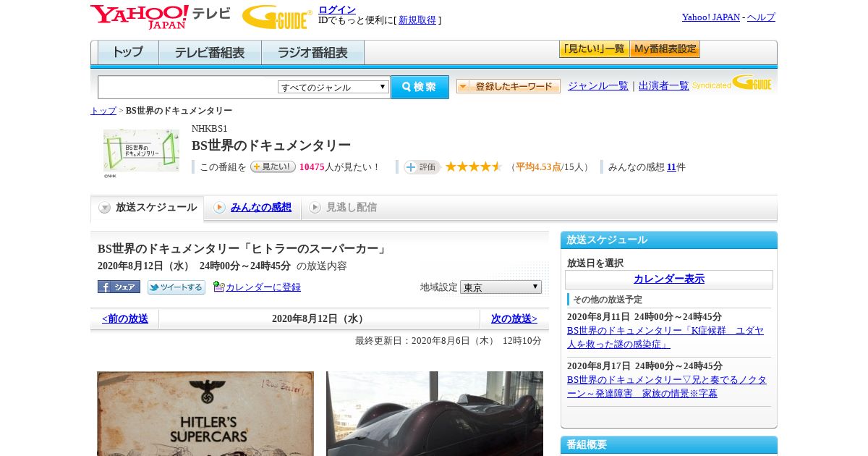Go to the トップ navigation tab
The width and height of the screenshot is (868, 456).
point(128,53)
